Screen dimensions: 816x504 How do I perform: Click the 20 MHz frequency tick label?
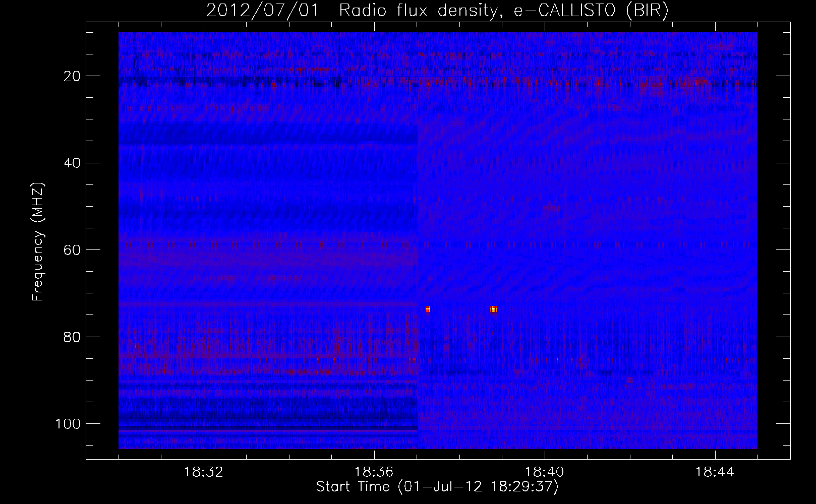pos(72,76)
